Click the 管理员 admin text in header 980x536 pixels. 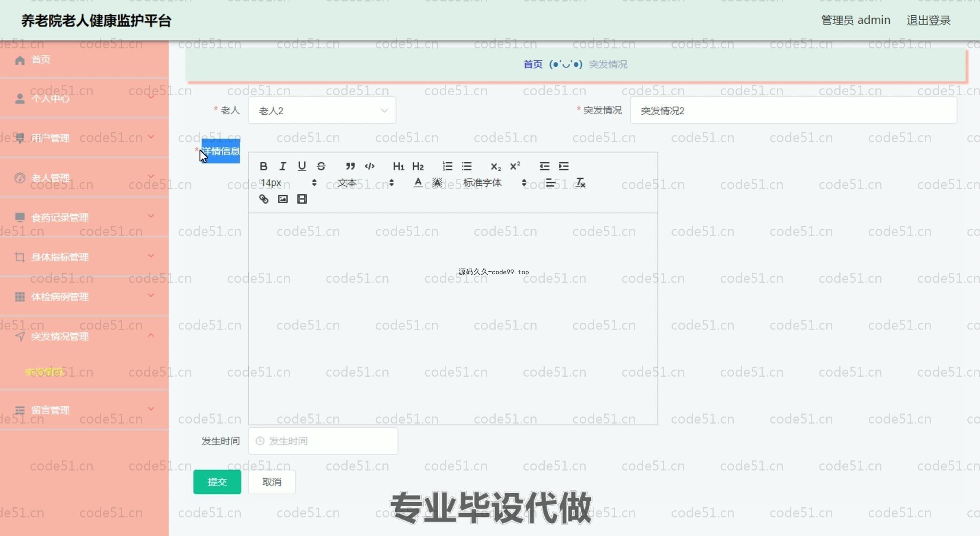pyautogui.click(x=856, y=20)
